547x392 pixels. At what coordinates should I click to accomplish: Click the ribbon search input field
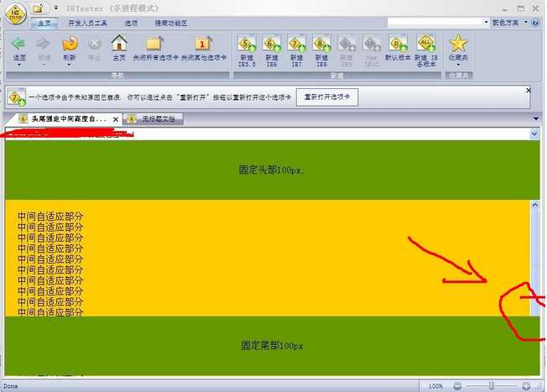pyautogui.click(x=435, y=23)
